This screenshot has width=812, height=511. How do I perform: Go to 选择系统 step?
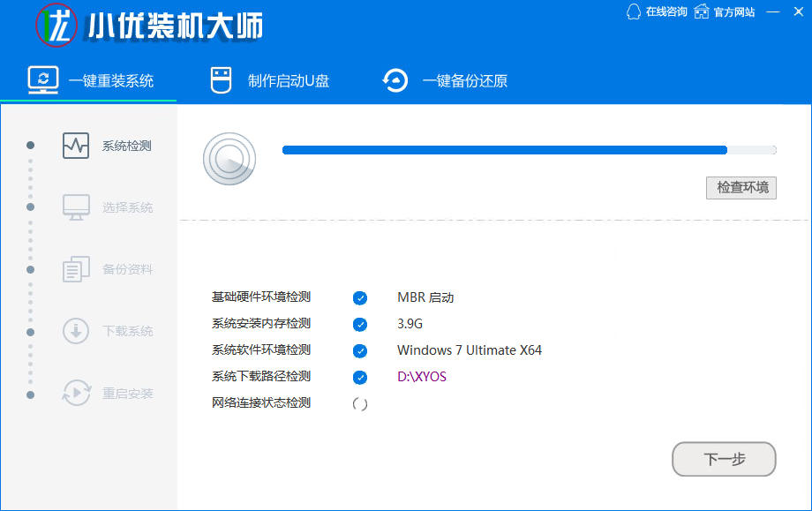(x=127, y=207)
